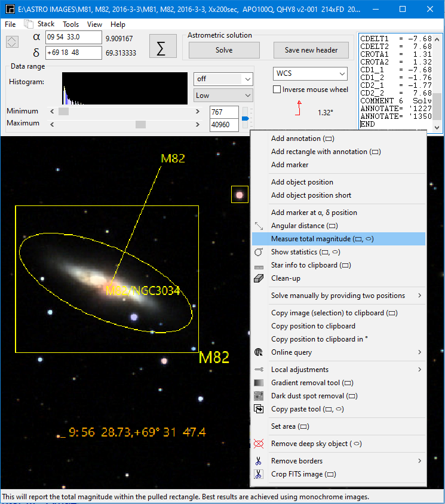Click the Gradient removal tool icon

click(259, 383)
